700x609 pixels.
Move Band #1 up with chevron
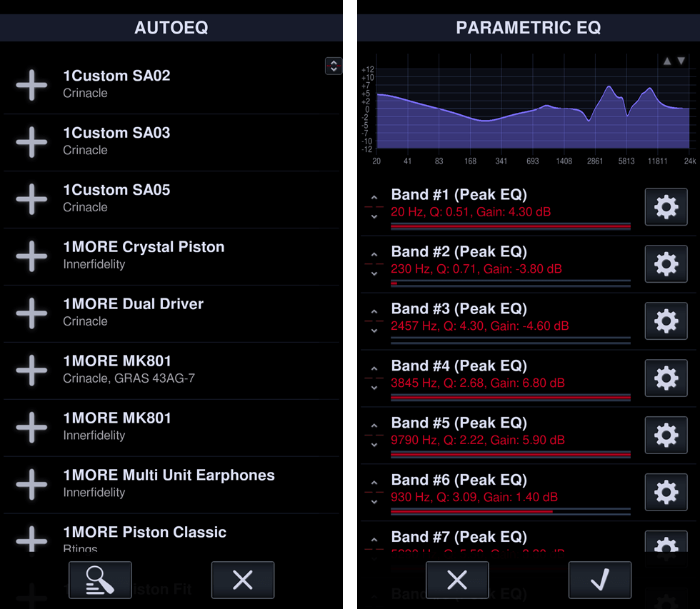click(374, 197)
